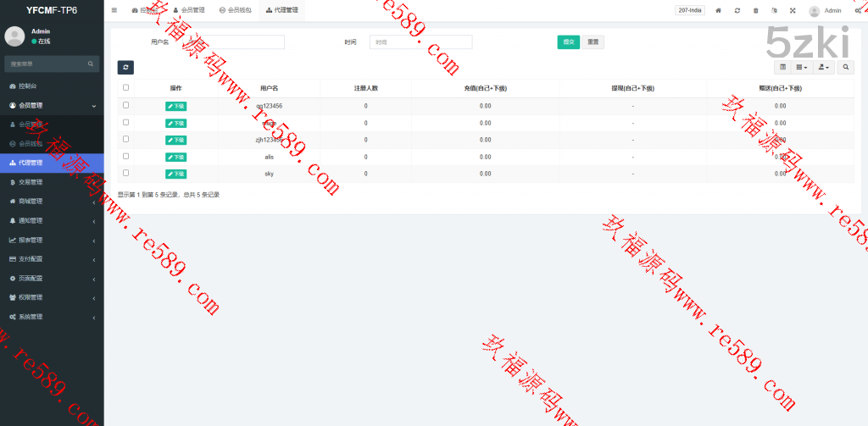Toggle the sidebar with the hamburger icon
868x426 pixels.
point(114,10)
